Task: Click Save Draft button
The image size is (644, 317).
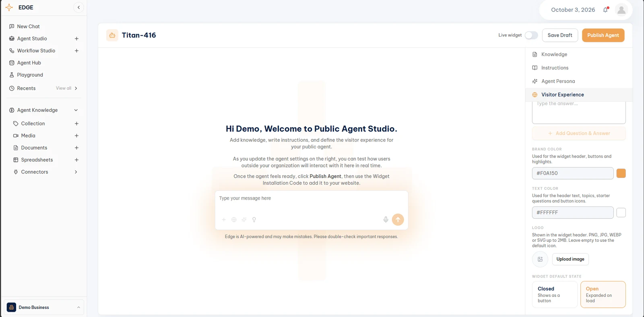Action: (560, 35)
